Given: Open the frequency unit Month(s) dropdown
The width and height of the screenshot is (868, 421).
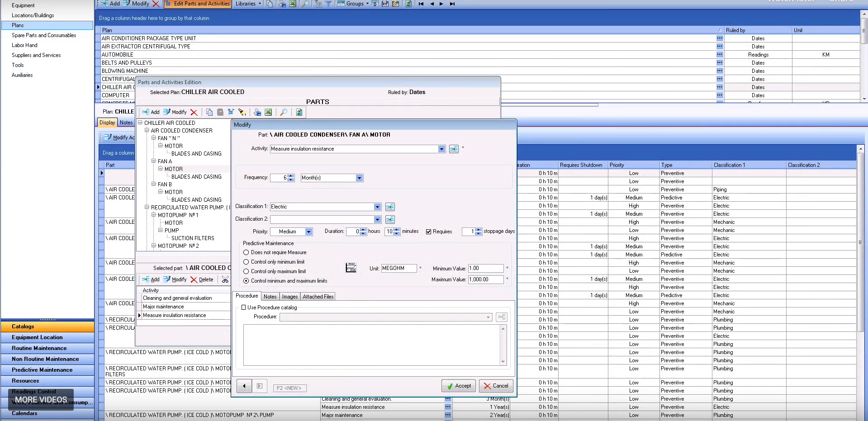Looking at the screenshot, I should 359,178.
